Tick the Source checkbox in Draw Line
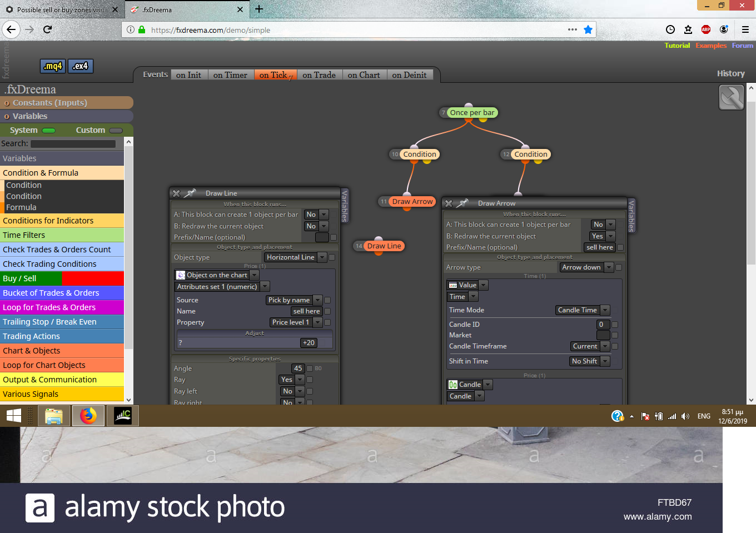 tap(327, 300)
